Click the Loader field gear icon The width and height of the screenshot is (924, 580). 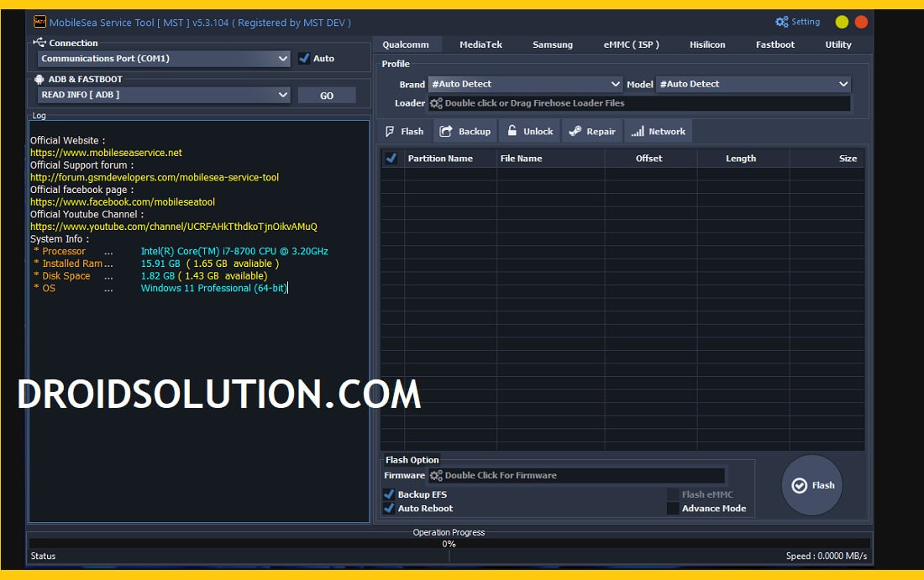click(436, 103)
